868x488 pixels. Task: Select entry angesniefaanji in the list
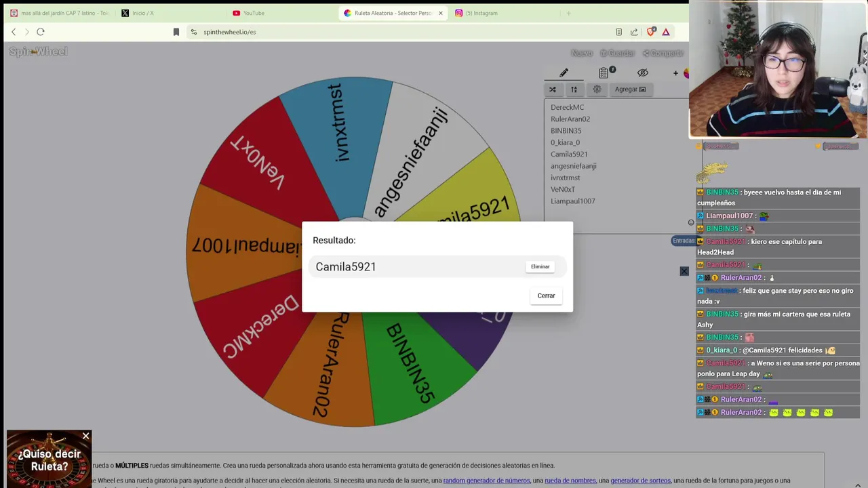tap(573, 166)
